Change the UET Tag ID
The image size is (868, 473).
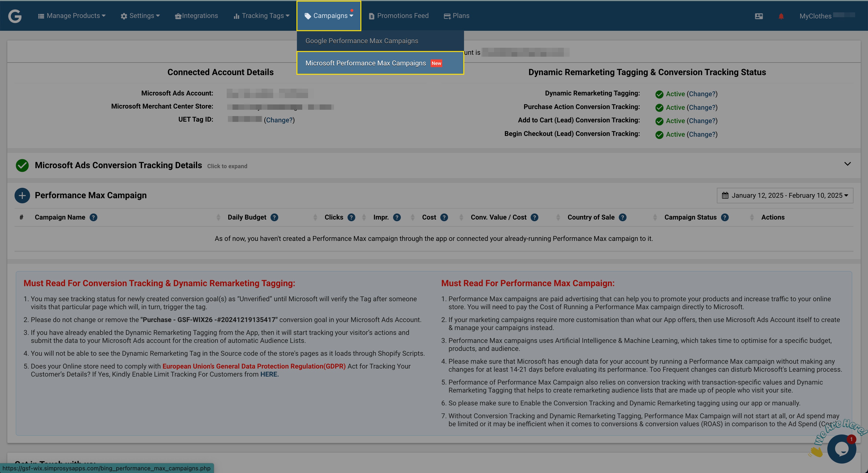pyautogui.click(x=279, y=120)
